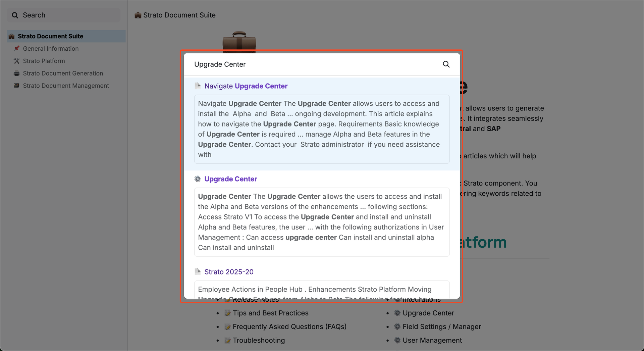Screen dimensions: 644x351
Task: Open Strato Document Generation in sidebar
Action: pyautogui.click(x=63, y=73)
